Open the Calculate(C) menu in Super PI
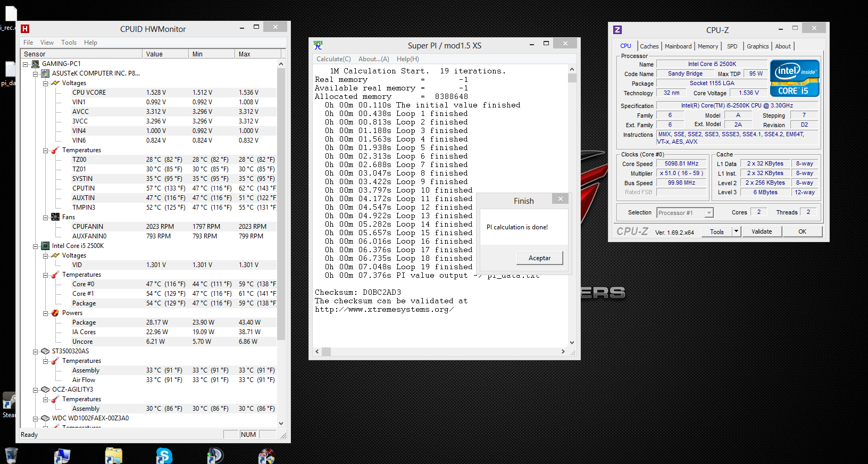868x464 pixels. tap(333, 59)
